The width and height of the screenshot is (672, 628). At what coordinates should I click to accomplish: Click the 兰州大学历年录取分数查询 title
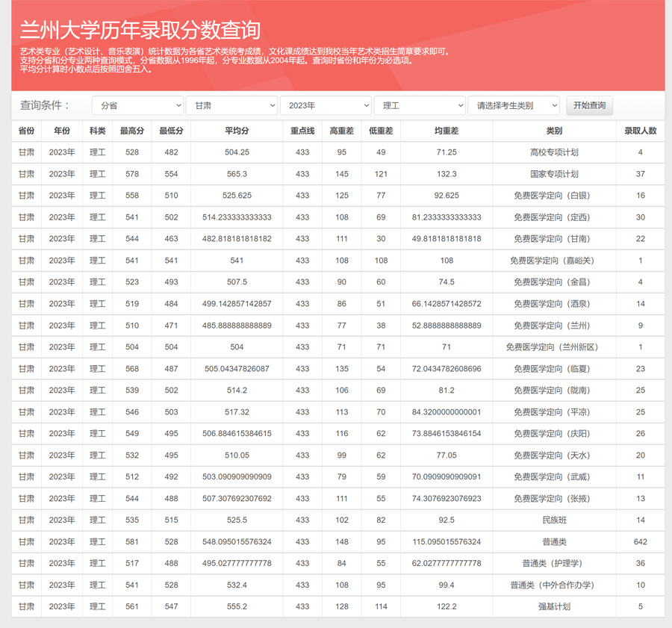pos(140,30)
